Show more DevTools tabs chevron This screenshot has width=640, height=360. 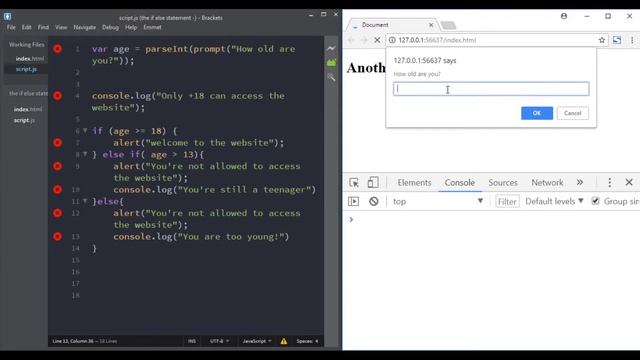tap(580, 182)
